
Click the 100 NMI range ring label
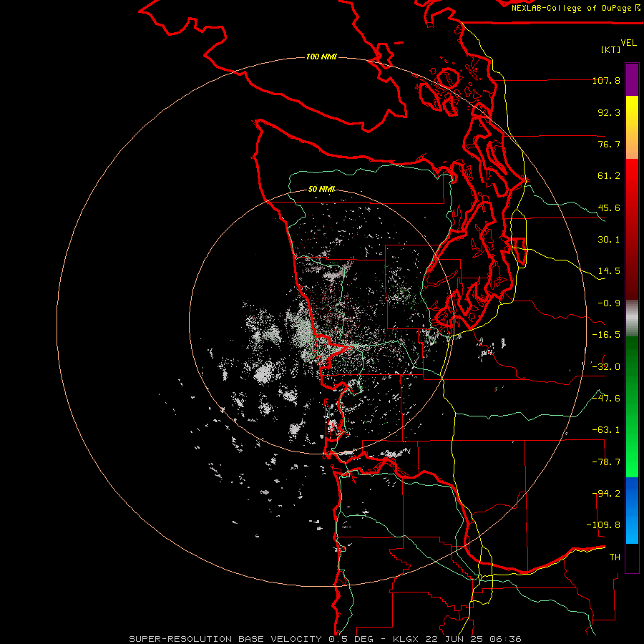[321, 57]
